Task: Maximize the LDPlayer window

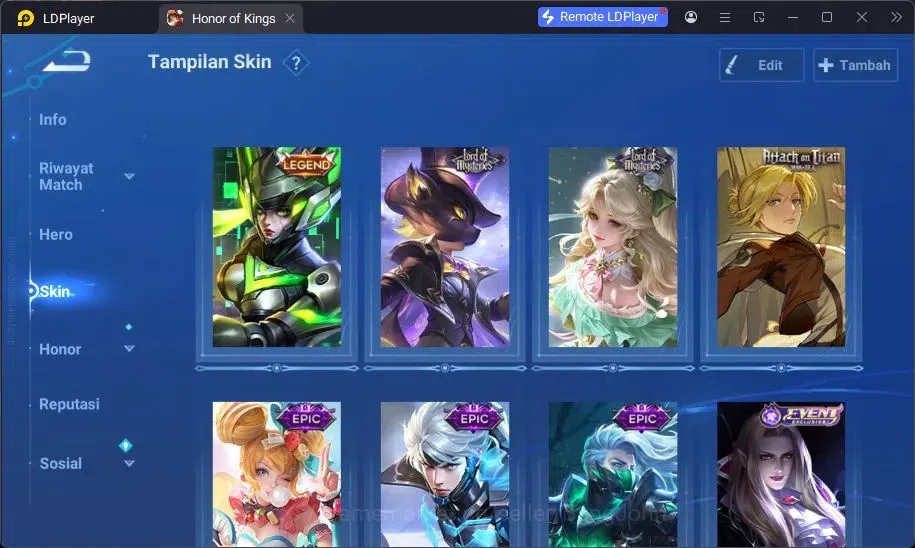Action: pos(827,18)
